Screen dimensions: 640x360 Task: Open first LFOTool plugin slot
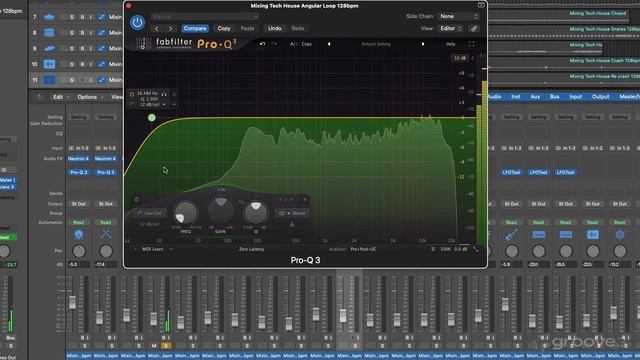pyautogui.click(x=511, y=172)
